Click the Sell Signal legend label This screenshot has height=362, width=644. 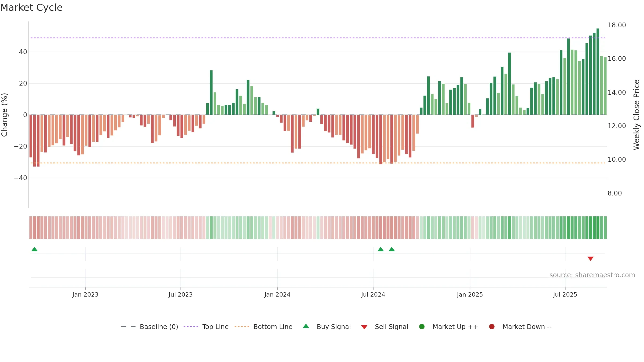(x=391, y=327)
